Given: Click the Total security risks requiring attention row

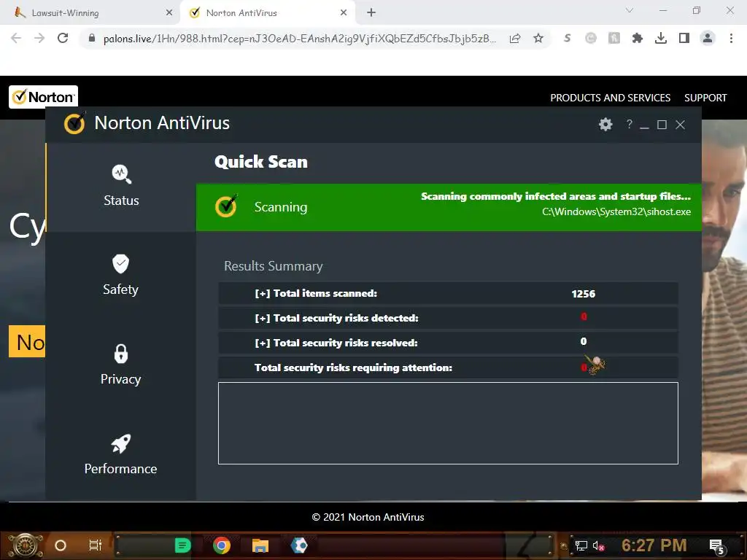Looking at the screenshot, I should 448,367.
